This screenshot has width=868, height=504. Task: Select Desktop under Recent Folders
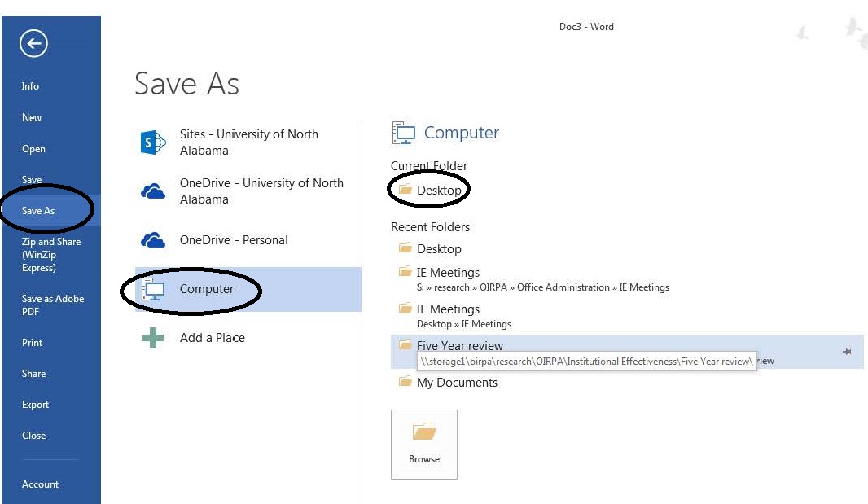point(438,249)
